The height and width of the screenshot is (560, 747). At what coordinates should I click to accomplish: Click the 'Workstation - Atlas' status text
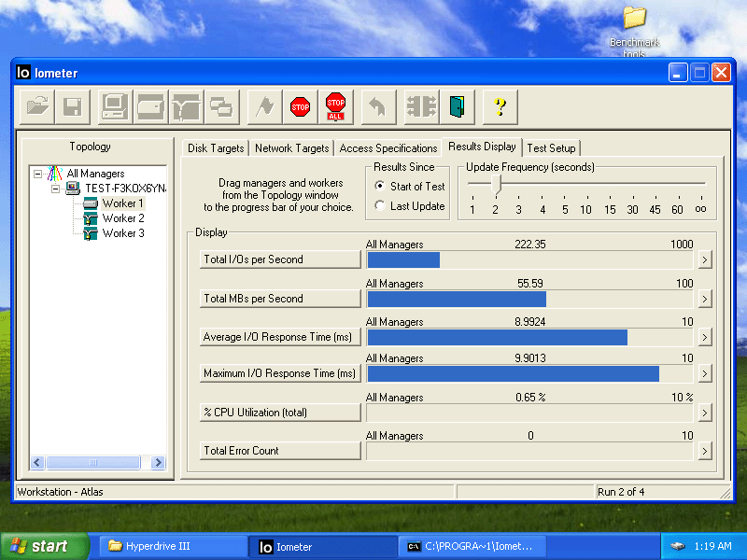tap(60, 492)
